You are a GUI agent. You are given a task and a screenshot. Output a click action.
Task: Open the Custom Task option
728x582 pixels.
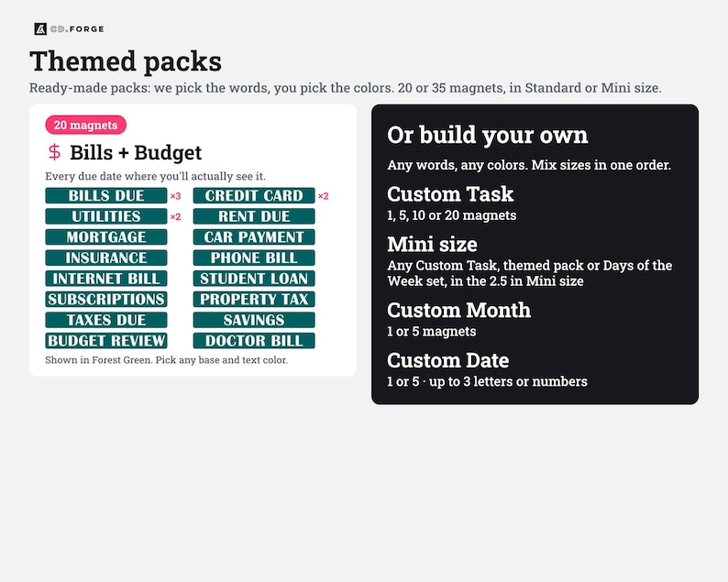coord(450,194)
